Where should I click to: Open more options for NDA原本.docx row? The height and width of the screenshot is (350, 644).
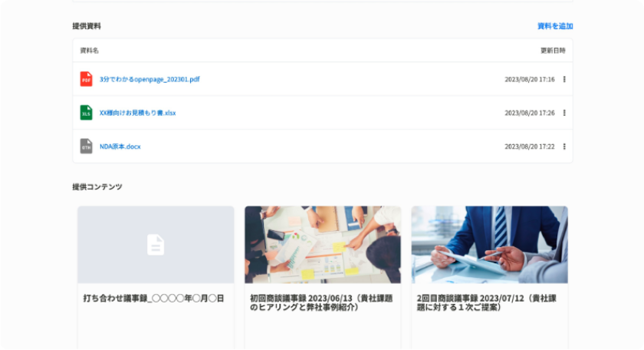(564, 147)
